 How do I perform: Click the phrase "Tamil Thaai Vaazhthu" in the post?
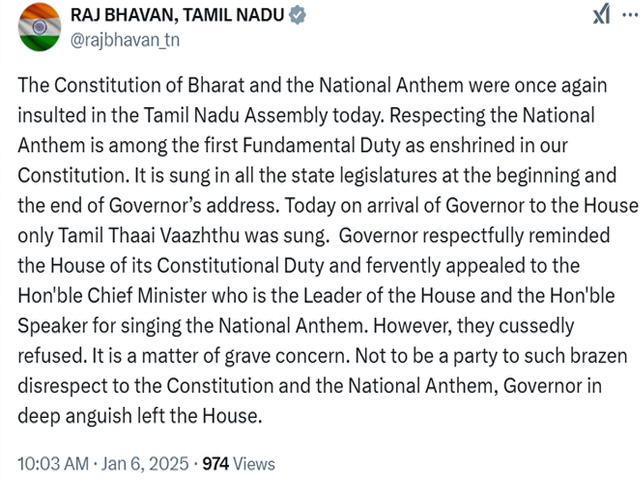pos(149,236)
